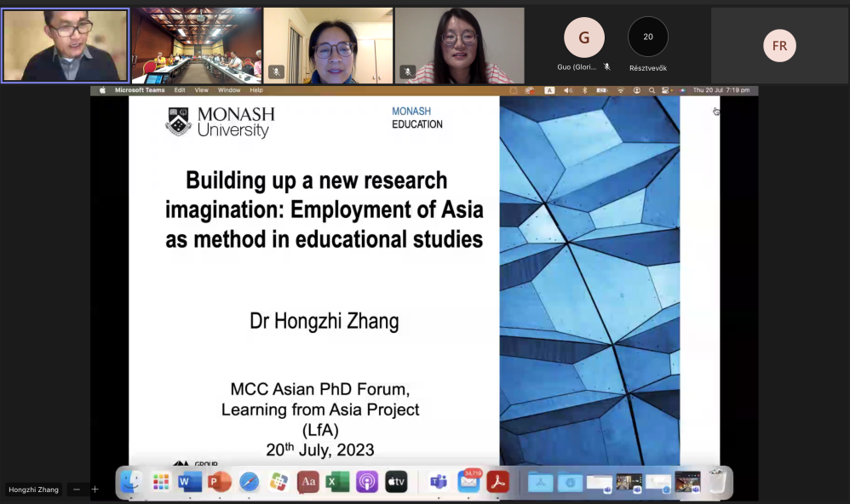Image resolution: width=850 pixels, height=504 pixels.
Task: Click the plus zoom-in button
Action: click(95, 490)
